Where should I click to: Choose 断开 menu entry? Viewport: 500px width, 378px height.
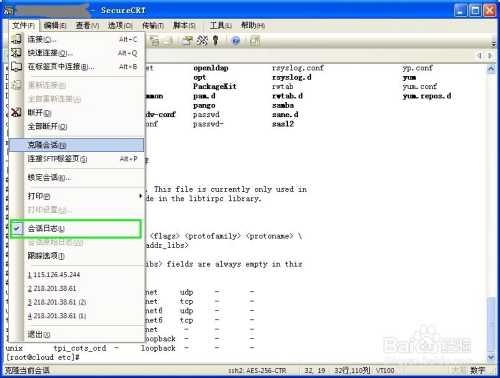77,113
